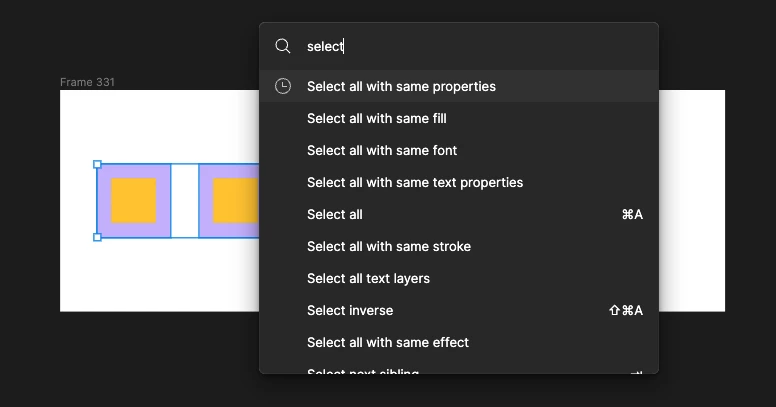This screenshot has height=407, width=776.
Task: Choose "Select all with same stroke"
Action: coord(459,247)
